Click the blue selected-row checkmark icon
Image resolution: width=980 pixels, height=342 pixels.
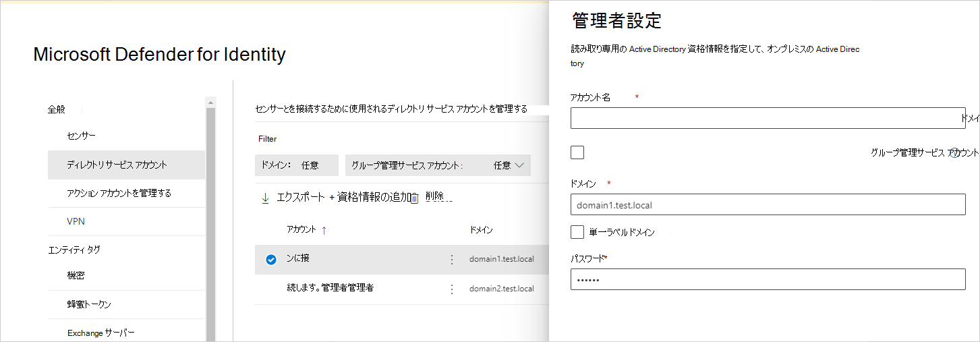click(271, 260)
